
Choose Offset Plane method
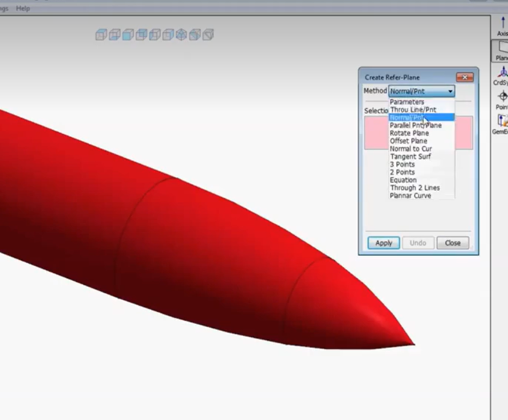coord(422,141)
